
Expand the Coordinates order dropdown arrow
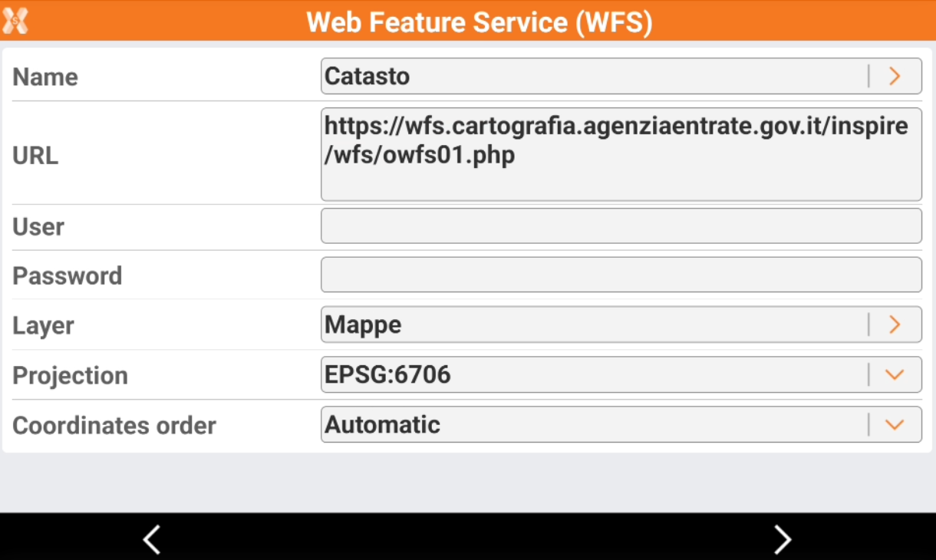(894, 425)
